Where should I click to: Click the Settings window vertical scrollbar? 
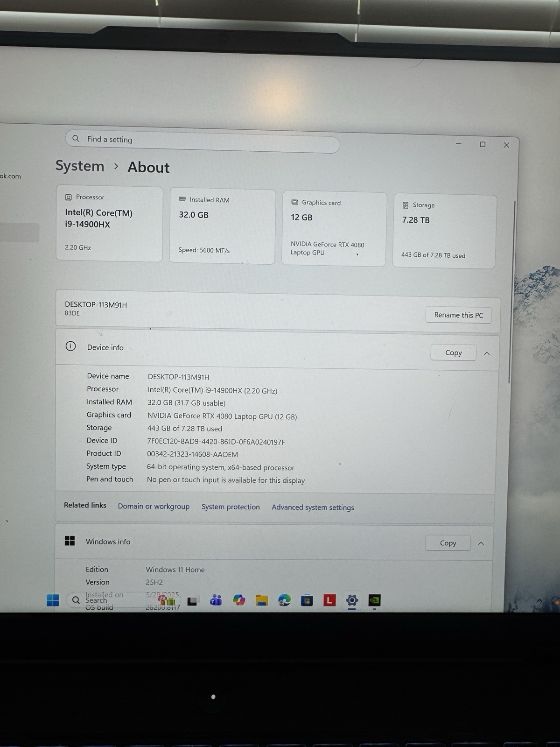(512, 292)
